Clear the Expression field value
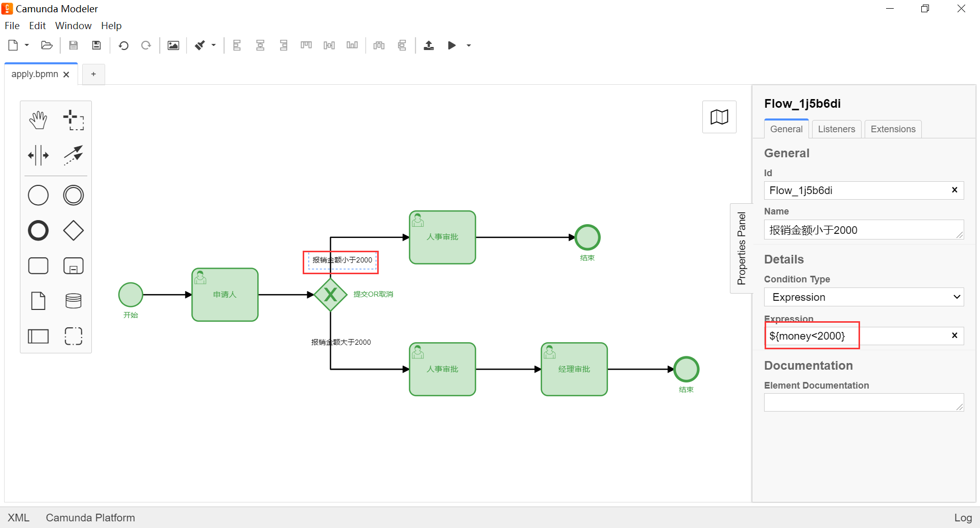This screenshot has width=980, height=528. click(x=954, y=335)
